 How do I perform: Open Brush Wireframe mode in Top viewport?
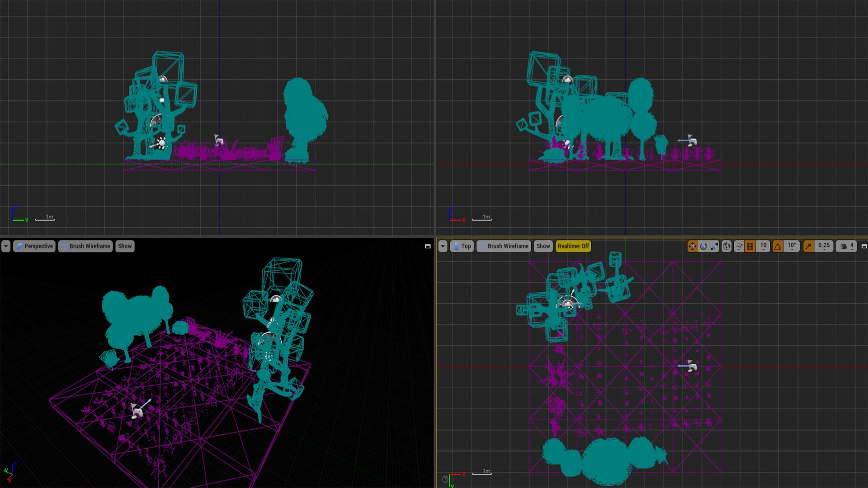coord(504,246)
